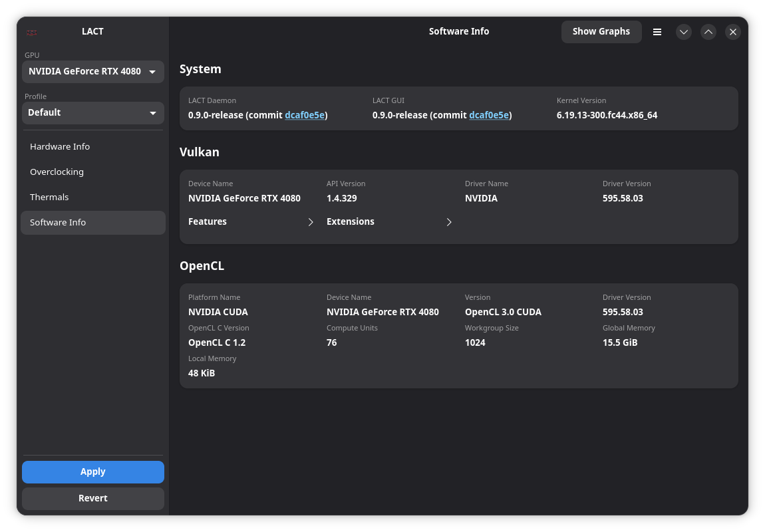
Task: Click the Global Memory 15.5 GiB value
Action: pos(620,342)
